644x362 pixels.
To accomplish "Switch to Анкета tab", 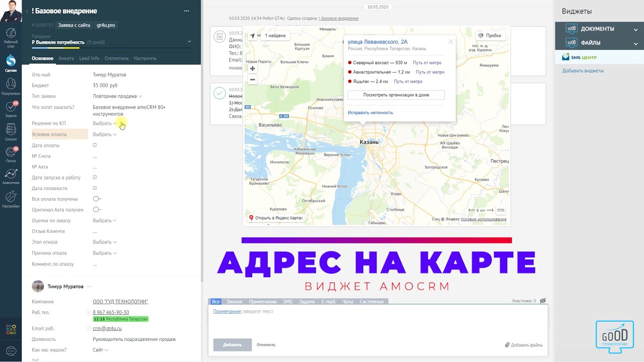I will (x=66, y=58).
